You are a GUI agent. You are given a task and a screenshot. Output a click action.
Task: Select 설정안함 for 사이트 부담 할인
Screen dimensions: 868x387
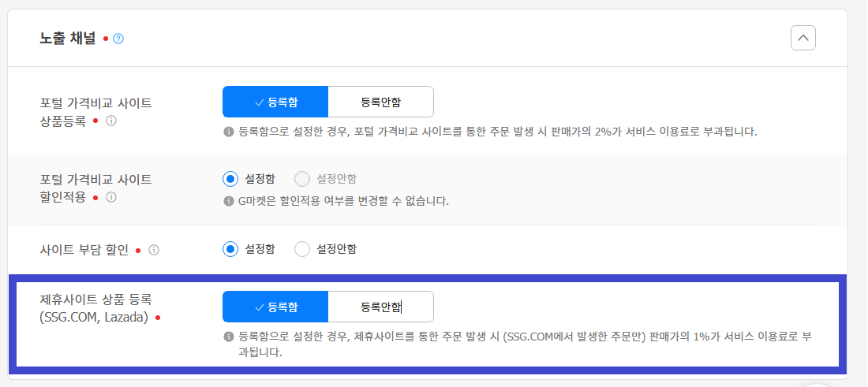click(302, 249)
